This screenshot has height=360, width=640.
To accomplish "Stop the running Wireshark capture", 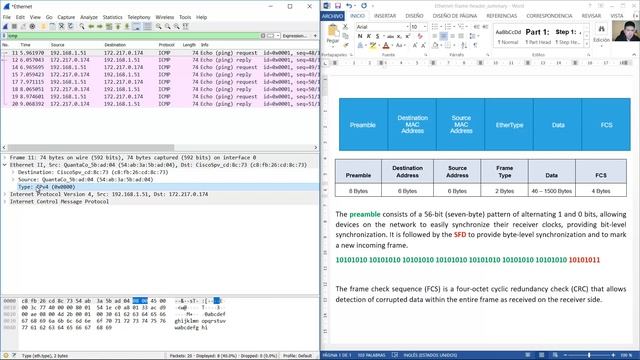I will coord(14,26).
